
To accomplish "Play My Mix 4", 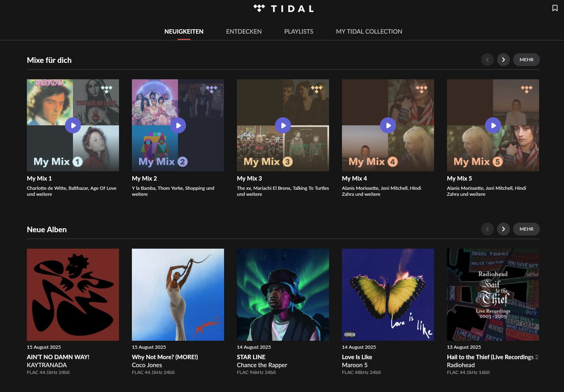I will (x=388, y=125).
